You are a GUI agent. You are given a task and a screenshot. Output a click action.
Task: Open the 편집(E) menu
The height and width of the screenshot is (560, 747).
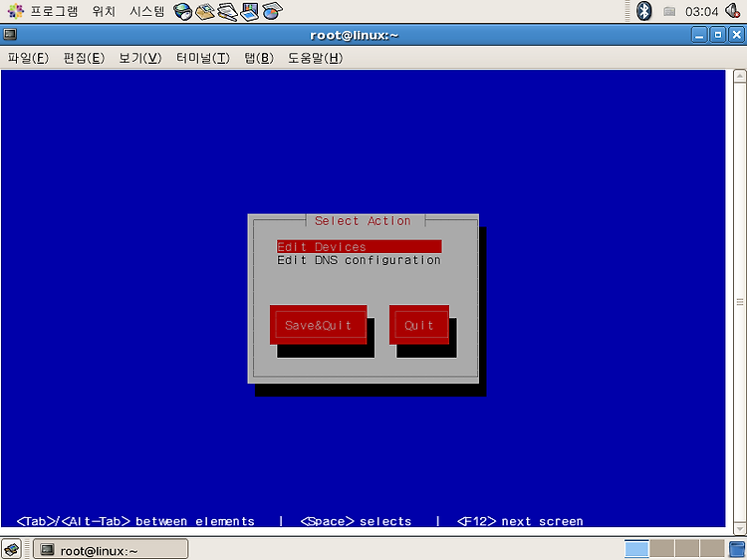pos(84,58)
